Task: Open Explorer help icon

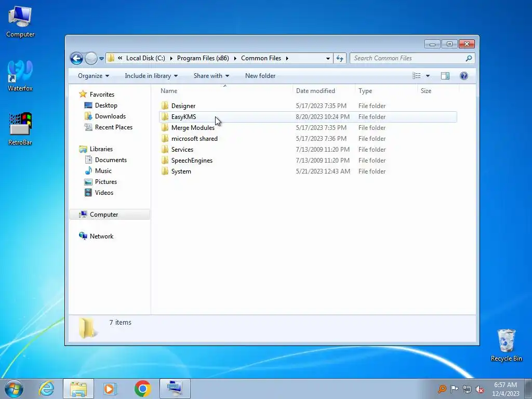Action: click(x=464, y=76)
